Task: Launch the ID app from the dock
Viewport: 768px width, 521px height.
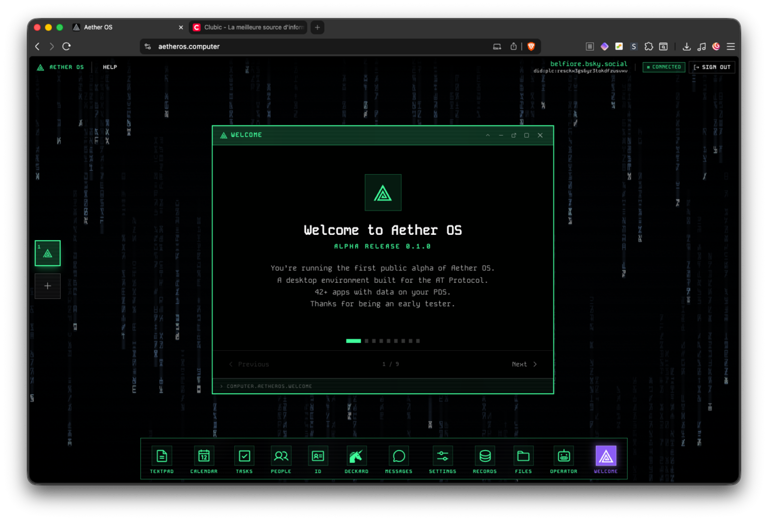Action: click(317, 460)
